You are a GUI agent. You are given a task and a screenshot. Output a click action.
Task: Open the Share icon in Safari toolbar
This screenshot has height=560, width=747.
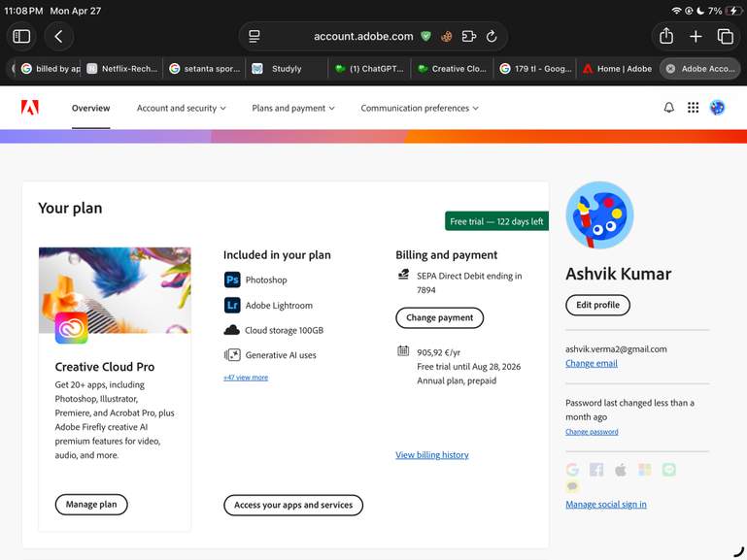pos(666,36)
